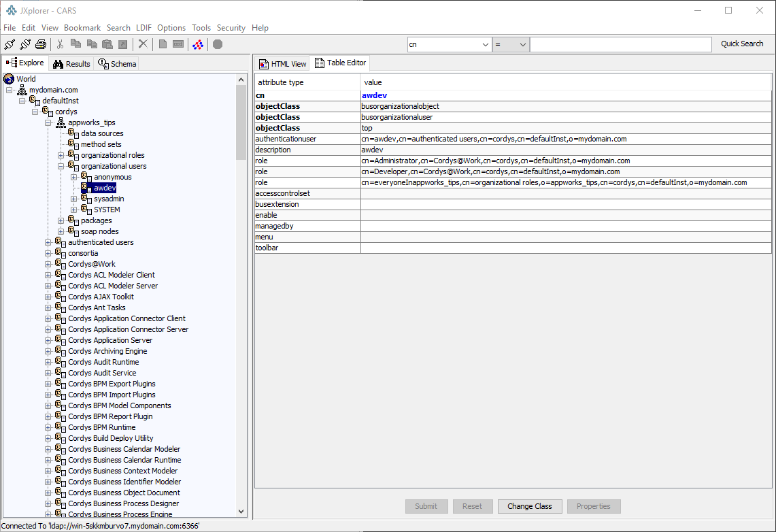
Task: Collapse the mydomain.com tree node
Action: click(x=10, y=90)
